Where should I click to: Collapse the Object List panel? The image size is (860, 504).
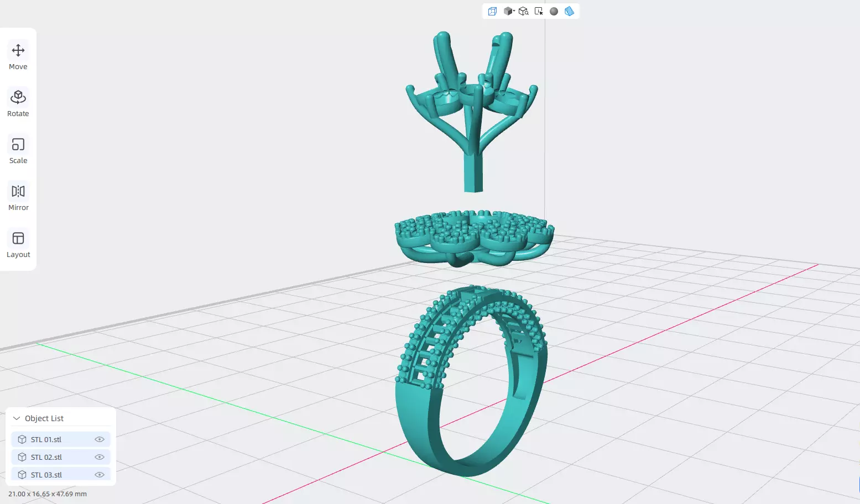click(x=17, y=418)
